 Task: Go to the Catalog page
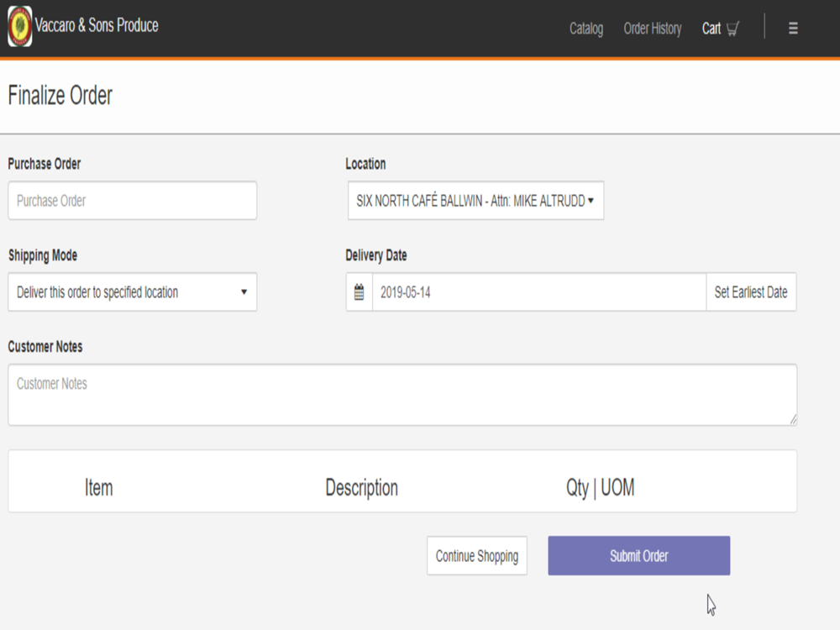point(586,29)
